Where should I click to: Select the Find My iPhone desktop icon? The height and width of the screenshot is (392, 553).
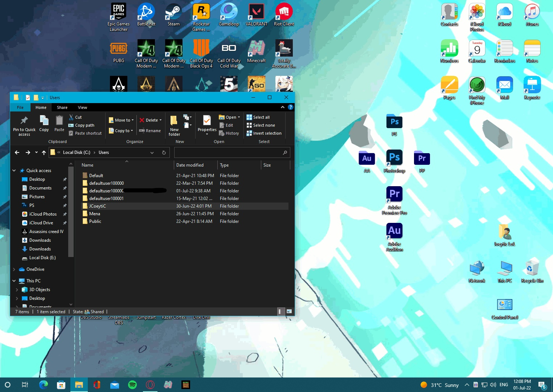(x=477, y=90)
